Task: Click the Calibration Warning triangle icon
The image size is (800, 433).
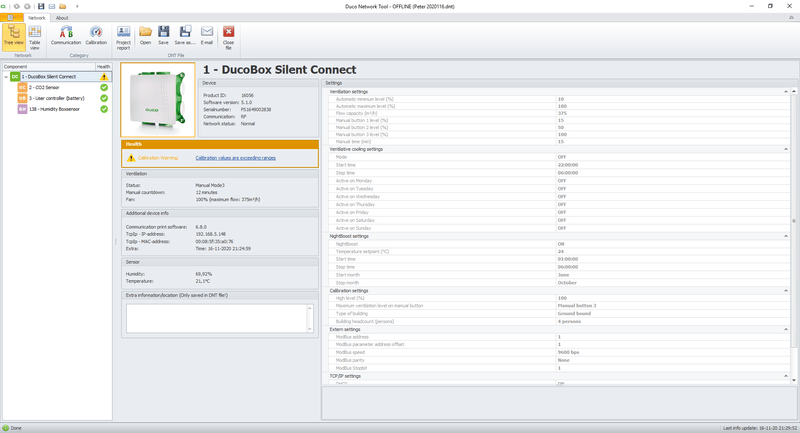Action: pos(131,158)
